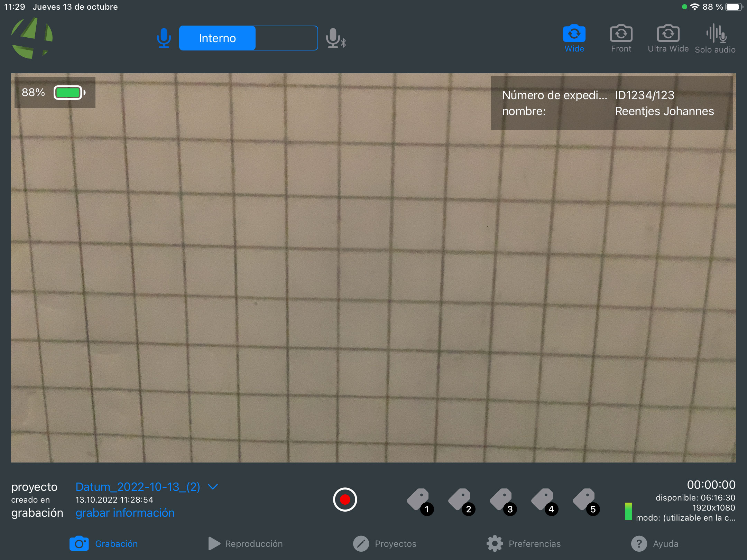The height and width of the screenshot is (560, 747).
Task: Switch to the Ultra Wide camera
Action: pyautogui.click(x=668, y=38)
